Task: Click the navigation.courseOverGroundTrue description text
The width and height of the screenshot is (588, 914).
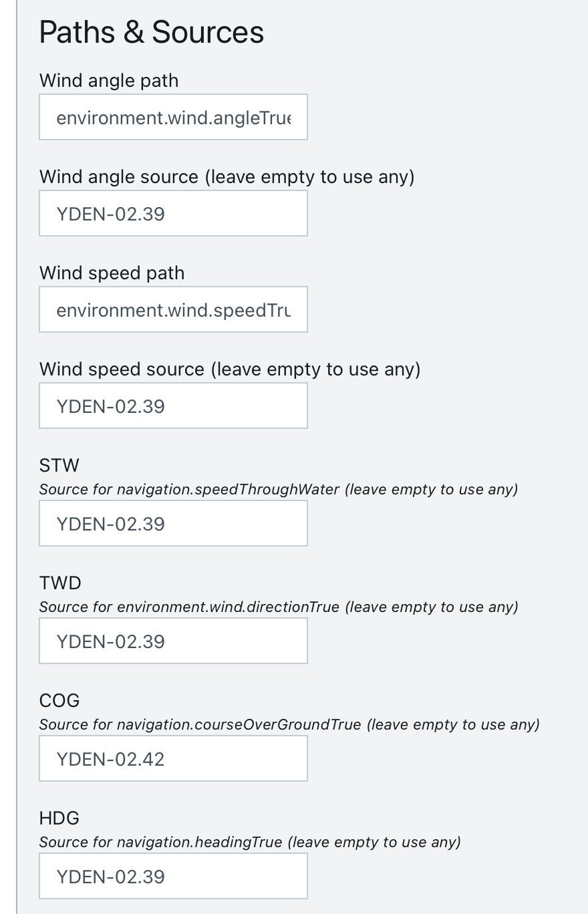Action: tap(289, 725)
